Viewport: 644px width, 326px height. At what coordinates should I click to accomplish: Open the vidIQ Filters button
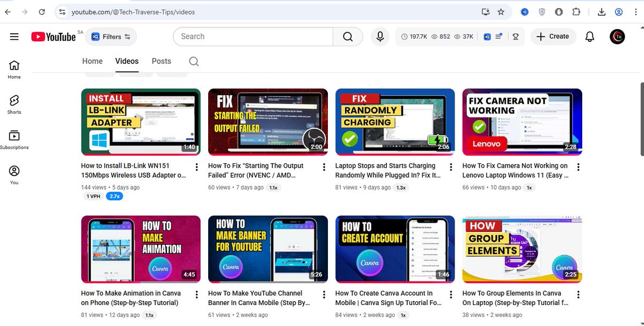(x=111, y=37)
